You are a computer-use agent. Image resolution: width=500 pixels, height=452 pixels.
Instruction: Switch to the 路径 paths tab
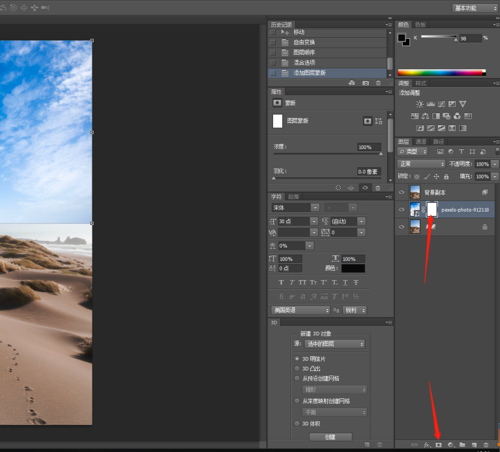[439, 142]
